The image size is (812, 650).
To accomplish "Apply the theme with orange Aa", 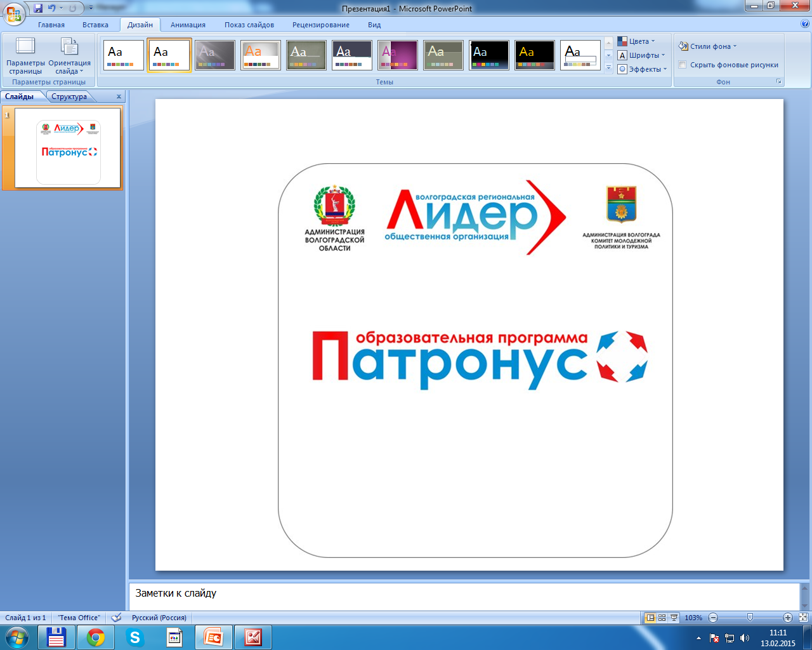I will (x=261, y=55).
